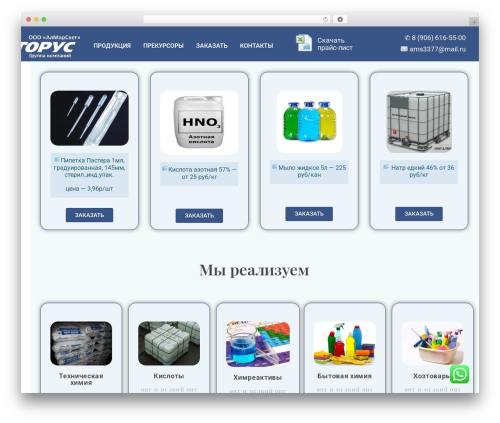This screenshot has width=500, height=423.
Task: Select the Бытовая химия category title
Action: click(345, 376)
